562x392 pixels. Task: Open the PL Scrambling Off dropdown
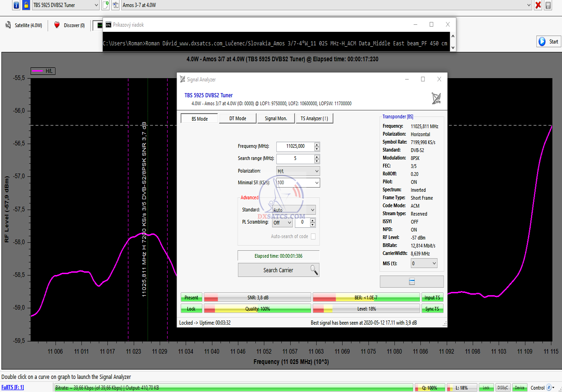coord(282,223)
